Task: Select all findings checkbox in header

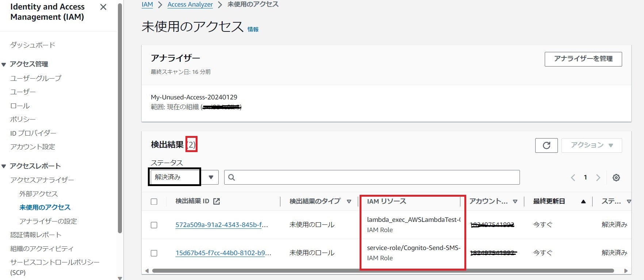Action: tap(154, 202)
